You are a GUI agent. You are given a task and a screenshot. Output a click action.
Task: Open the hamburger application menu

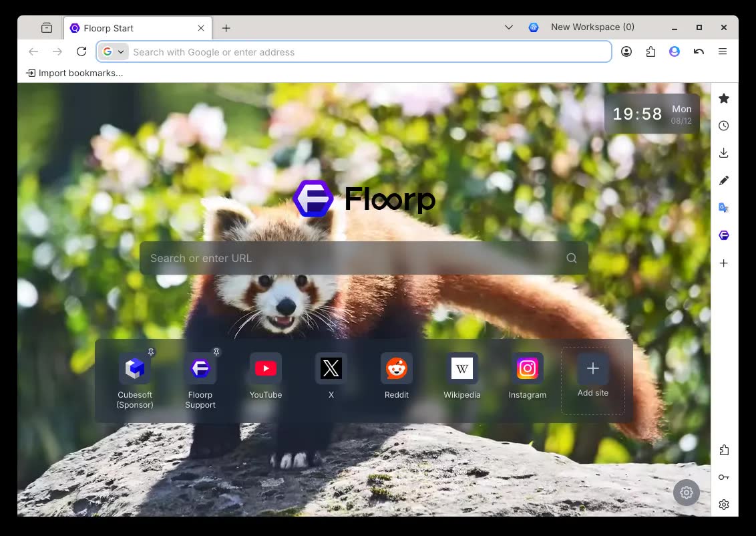coord(722,51)
